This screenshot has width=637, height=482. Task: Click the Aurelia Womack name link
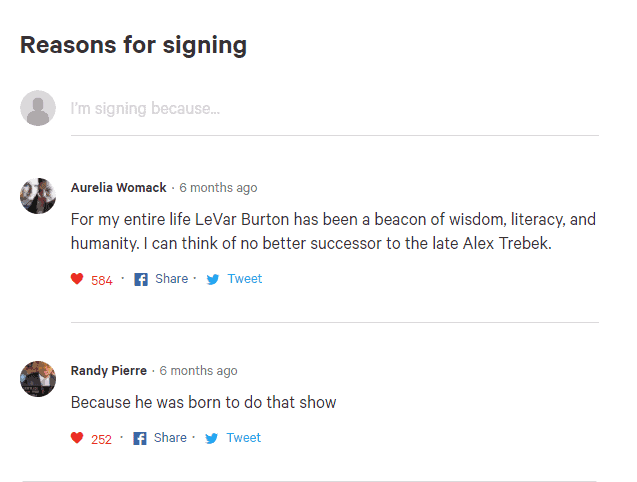119,187
